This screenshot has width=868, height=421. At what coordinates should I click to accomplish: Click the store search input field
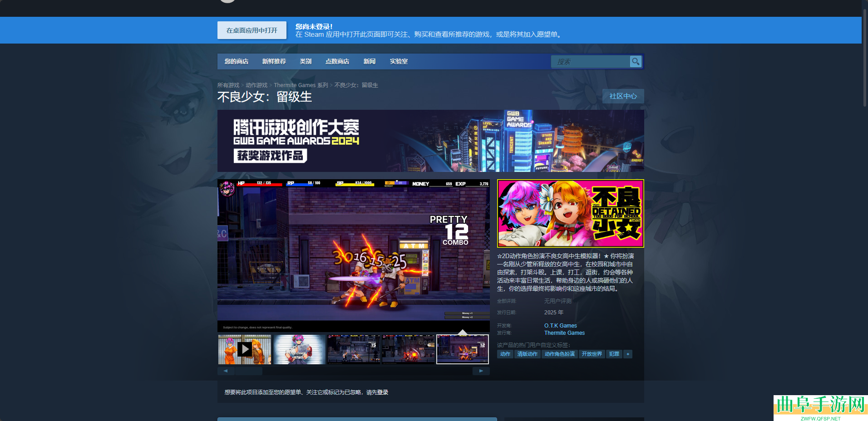click(590, 61)
